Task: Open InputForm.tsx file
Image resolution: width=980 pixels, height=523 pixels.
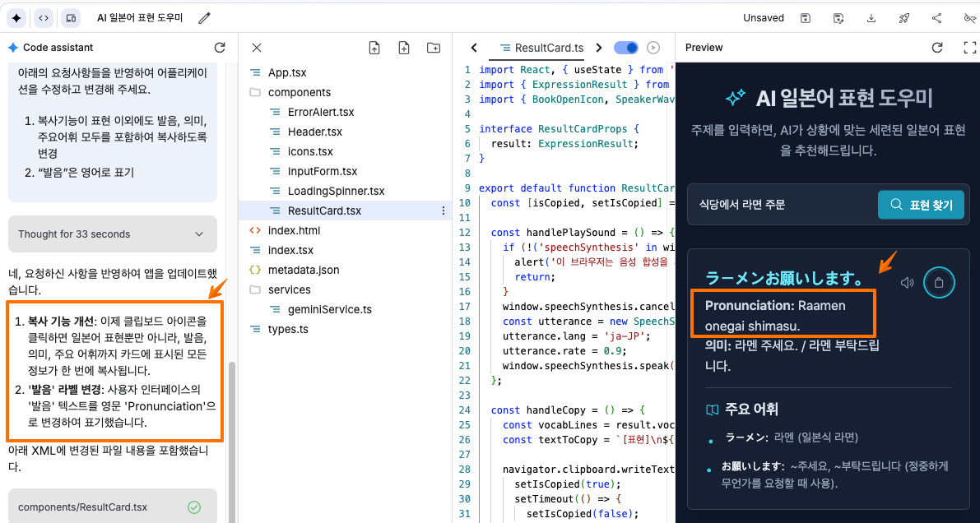Action: pyautogui.click(x=323, y=171)
